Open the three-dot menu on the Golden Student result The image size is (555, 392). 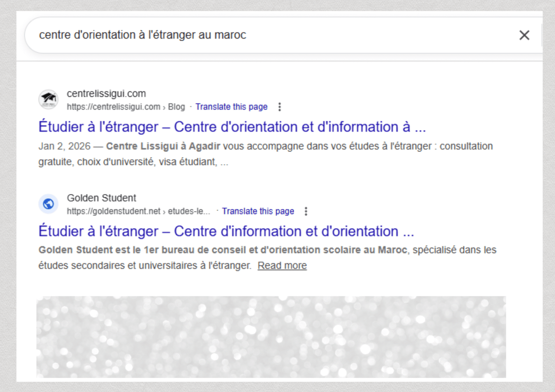[x=306, y=211]
